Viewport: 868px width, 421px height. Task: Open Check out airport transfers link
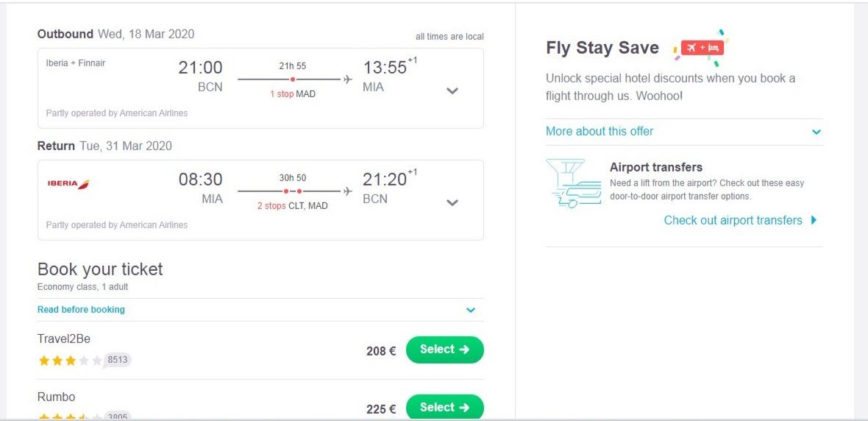[733, 220]
